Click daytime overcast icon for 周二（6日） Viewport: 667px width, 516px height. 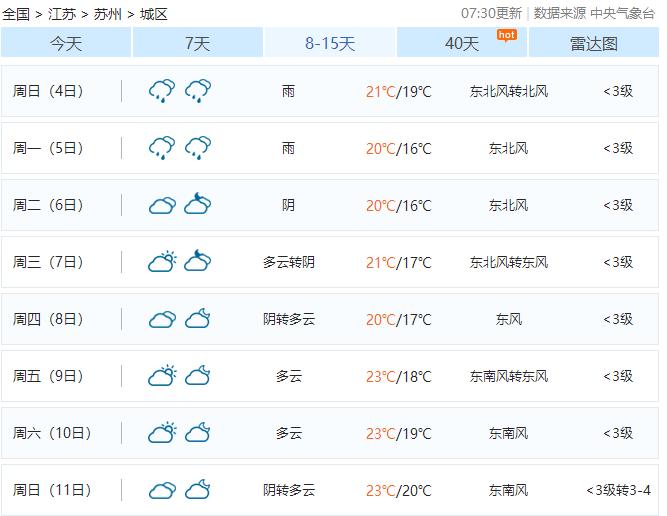(x=162, y=205)
